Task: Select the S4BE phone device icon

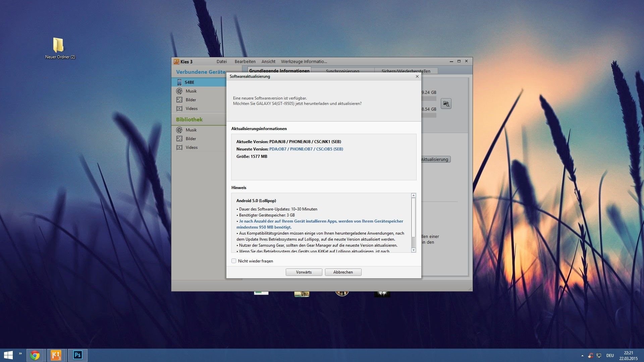Action: coord(179,82)
